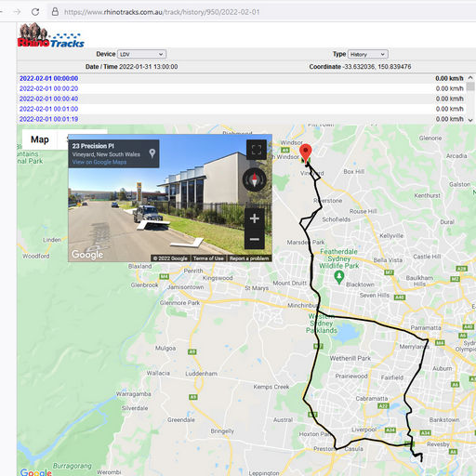Click the Featherdale Wildlife Park marker

[339, 277]
